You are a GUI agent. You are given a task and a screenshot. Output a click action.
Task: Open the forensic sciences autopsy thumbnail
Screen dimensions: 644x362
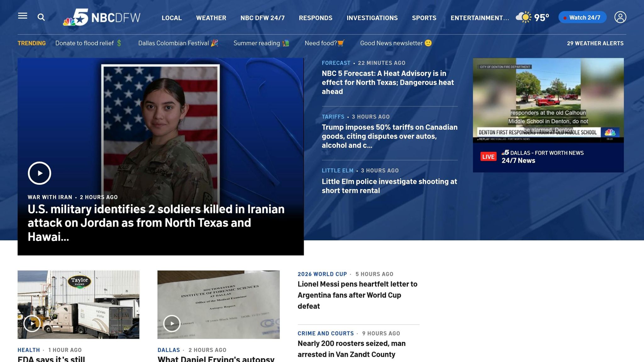click(219, 304)
